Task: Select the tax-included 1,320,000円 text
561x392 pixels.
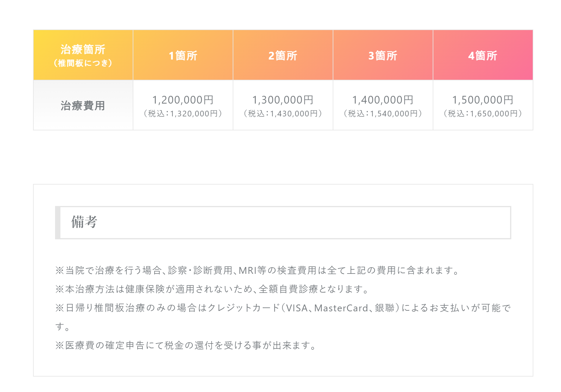Action: point(183,114)
